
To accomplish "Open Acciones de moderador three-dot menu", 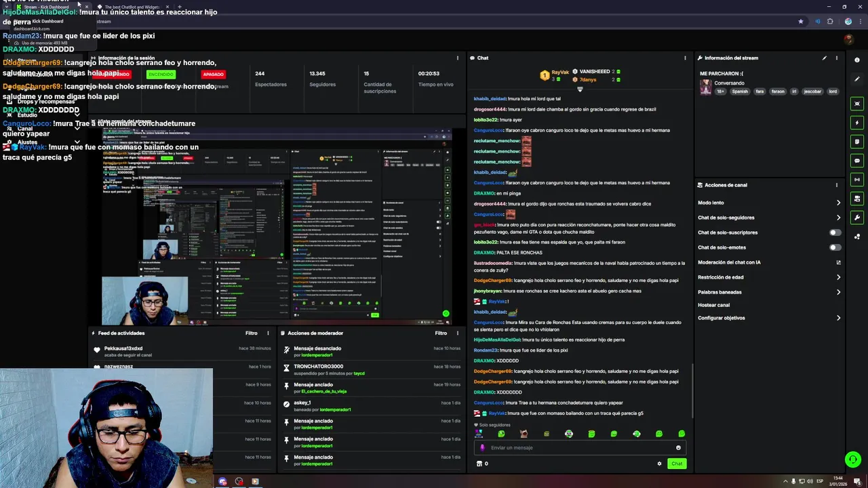I will [x=458, y=333].
